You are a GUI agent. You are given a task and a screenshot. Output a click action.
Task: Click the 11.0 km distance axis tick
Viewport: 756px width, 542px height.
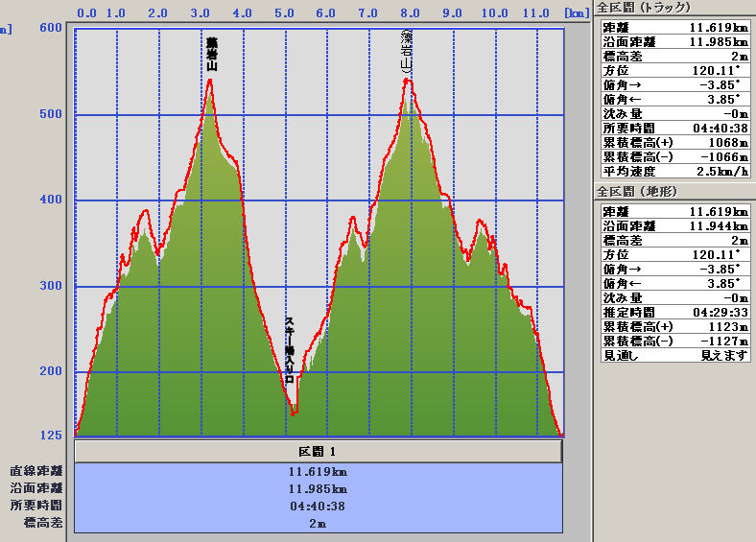coord(535,13)
